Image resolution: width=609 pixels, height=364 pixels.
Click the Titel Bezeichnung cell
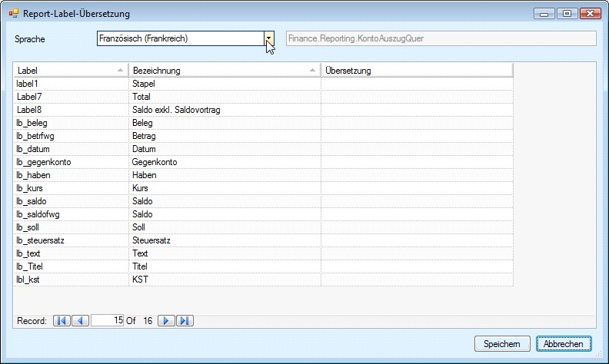click(225, 266)
